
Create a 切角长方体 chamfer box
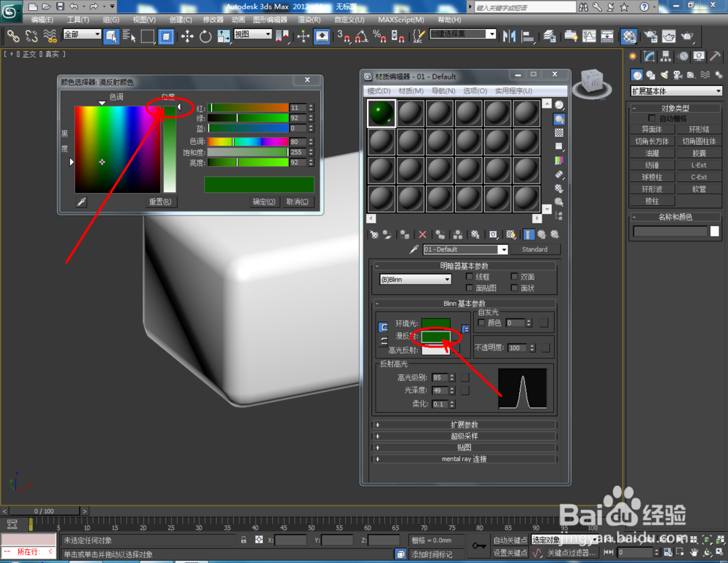652,141
